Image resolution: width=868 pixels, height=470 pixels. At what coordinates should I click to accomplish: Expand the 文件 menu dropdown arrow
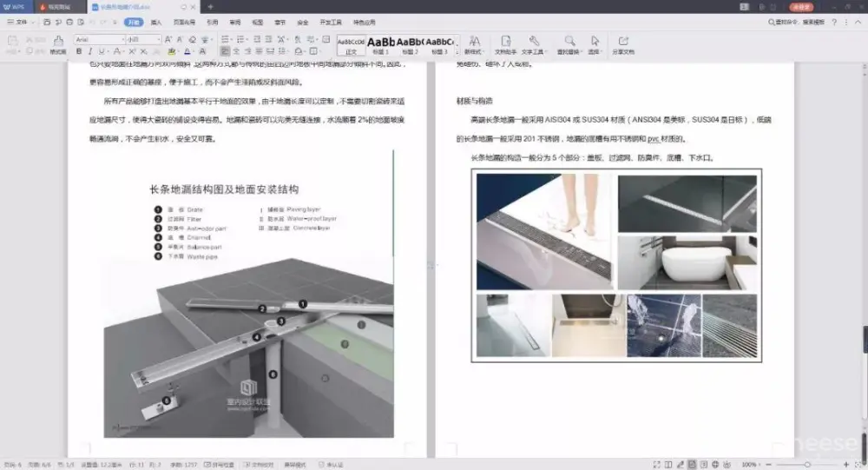[33, 23]
